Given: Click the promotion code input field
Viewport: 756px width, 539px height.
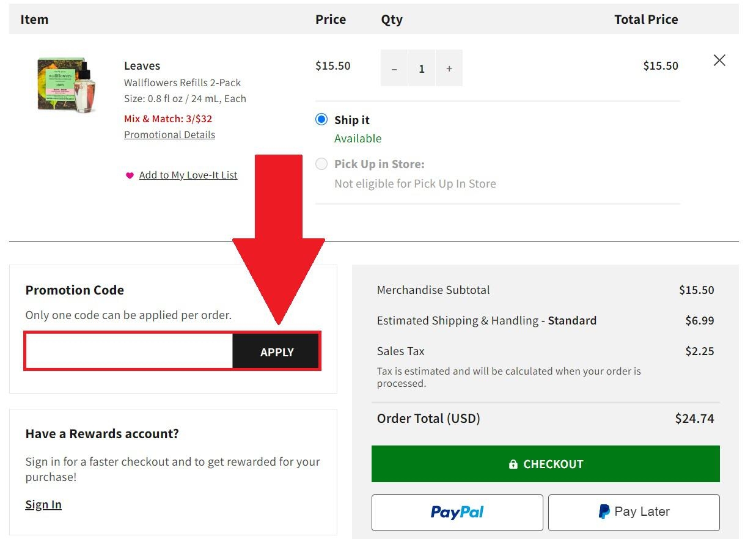Looking at the screenshot, I should click(129, 351).
